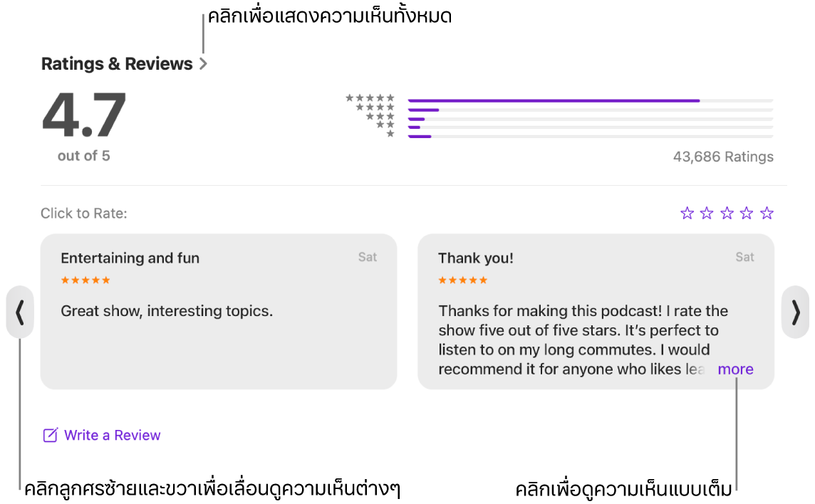This screenshot has height=504, width=815.
Task: Rate one star in Click to Rate
Action: (687, 213)
